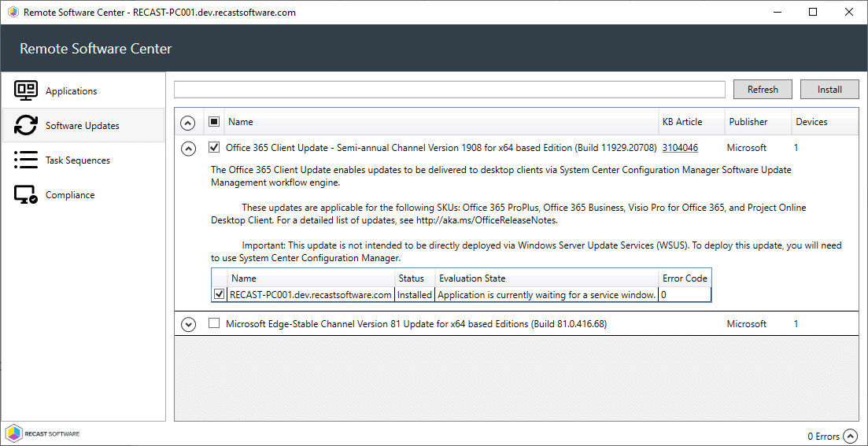Screen dimensions: 868x446
Task: Click the Recast Software logo at bottom left
Action: tap(42, 433)
